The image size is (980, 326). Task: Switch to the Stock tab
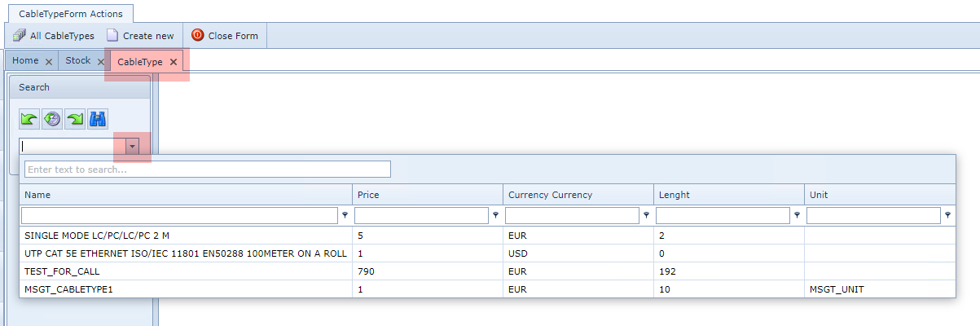pyautogui.click(x=78, y=61)
